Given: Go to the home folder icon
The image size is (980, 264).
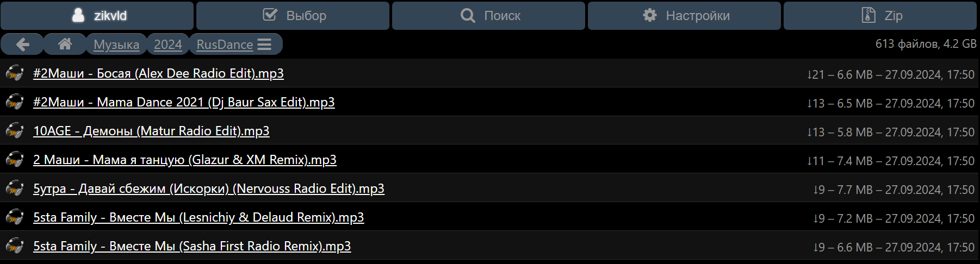Looking at the screenshot, I should pyautogui.click(x=65, y=45).
